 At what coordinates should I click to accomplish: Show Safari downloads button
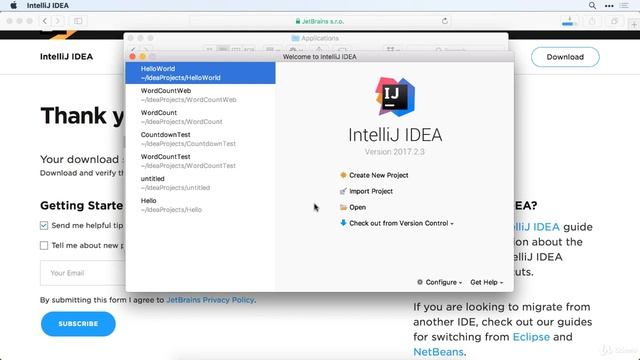(569, 21)
